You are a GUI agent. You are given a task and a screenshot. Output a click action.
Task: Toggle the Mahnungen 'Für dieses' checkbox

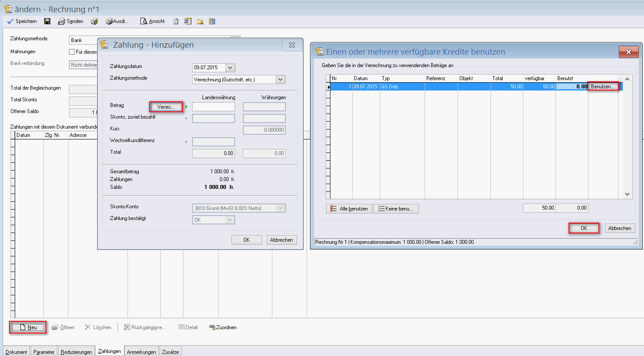point(72,52)
